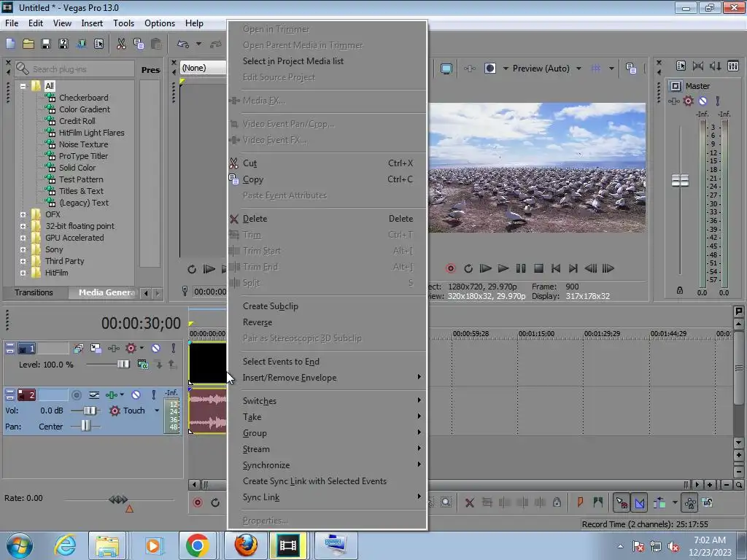
Task: Solo video track 1
Action: (x=174, y=348)
